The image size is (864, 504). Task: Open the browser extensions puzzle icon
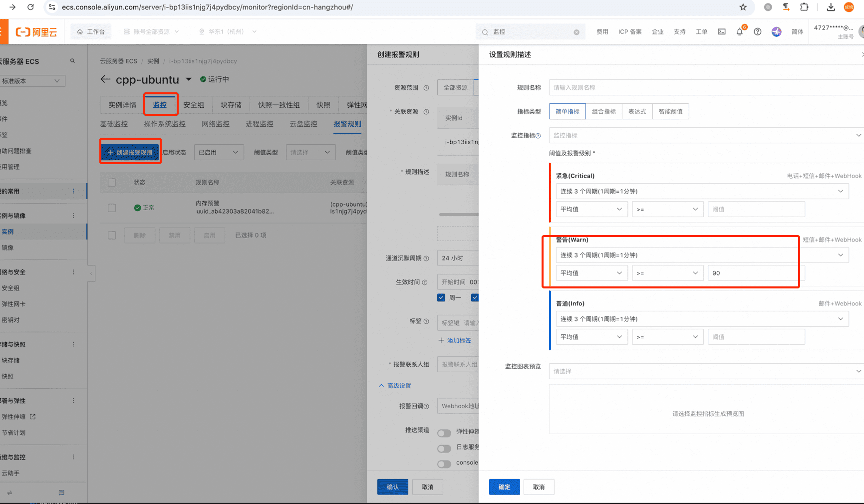point(804,7)
